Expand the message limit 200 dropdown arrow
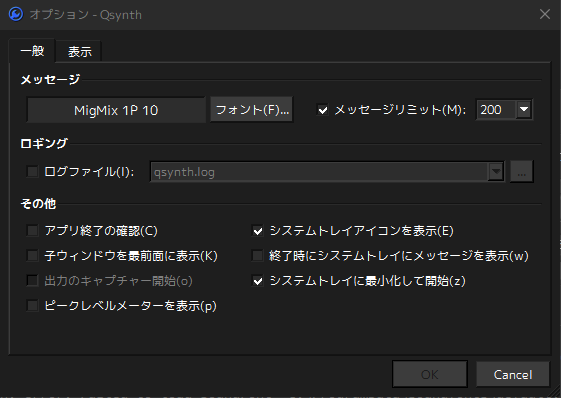Image resolution: width=561 pixels, height=398 pixels. point(524,110)
